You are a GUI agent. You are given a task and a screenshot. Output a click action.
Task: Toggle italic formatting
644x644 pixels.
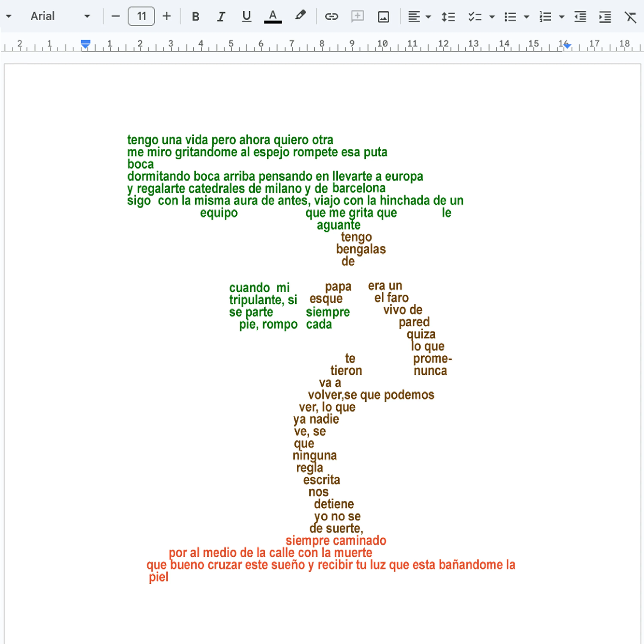221,16
